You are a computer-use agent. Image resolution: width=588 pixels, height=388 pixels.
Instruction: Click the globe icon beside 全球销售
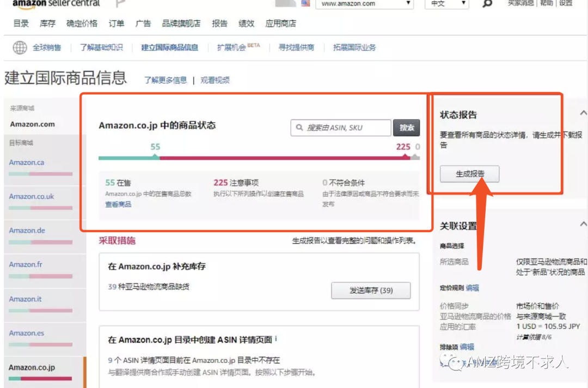coord(20,47)
